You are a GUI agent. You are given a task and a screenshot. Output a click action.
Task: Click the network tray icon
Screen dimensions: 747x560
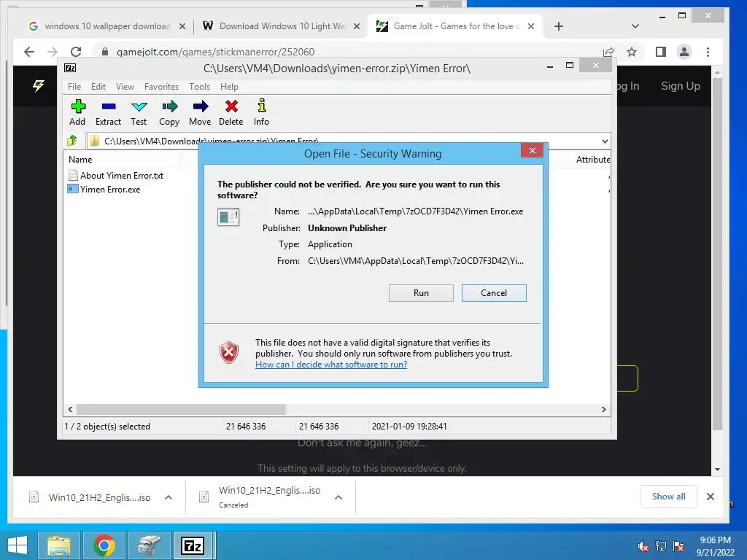point(661,546)
